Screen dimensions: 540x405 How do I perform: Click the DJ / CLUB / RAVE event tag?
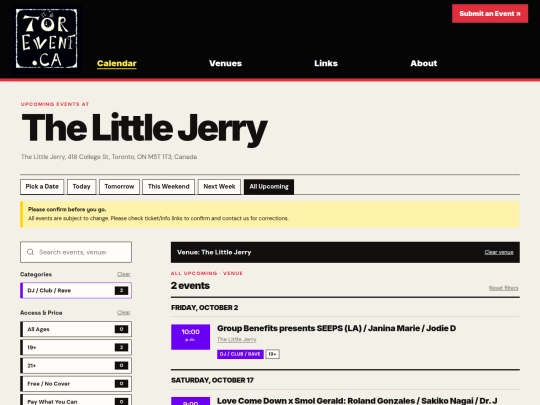[240, 354]
